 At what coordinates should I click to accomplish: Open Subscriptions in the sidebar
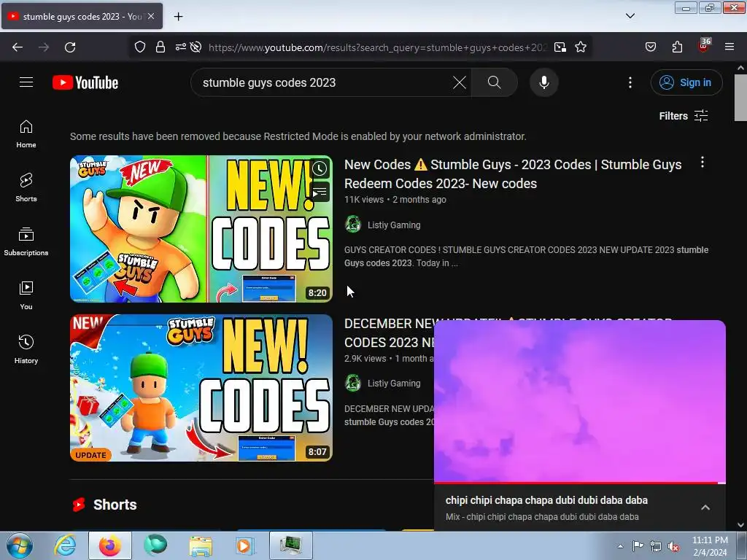tap(26, 241)
